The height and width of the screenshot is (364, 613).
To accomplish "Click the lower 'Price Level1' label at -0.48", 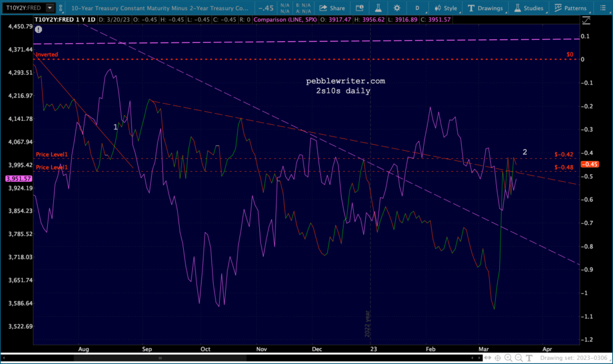I will tap(51, 168).
